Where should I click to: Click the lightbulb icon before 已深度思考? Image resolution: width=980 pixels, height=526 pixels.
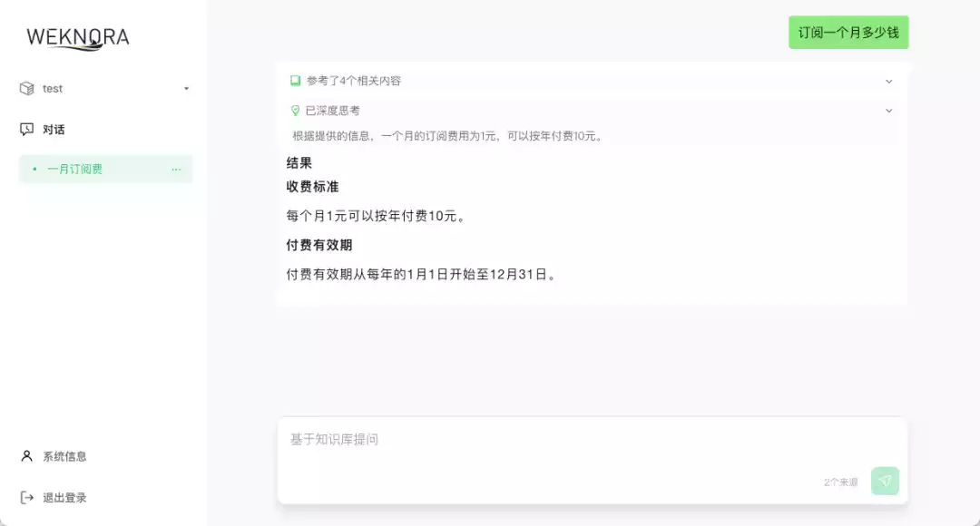click(295, 111)
